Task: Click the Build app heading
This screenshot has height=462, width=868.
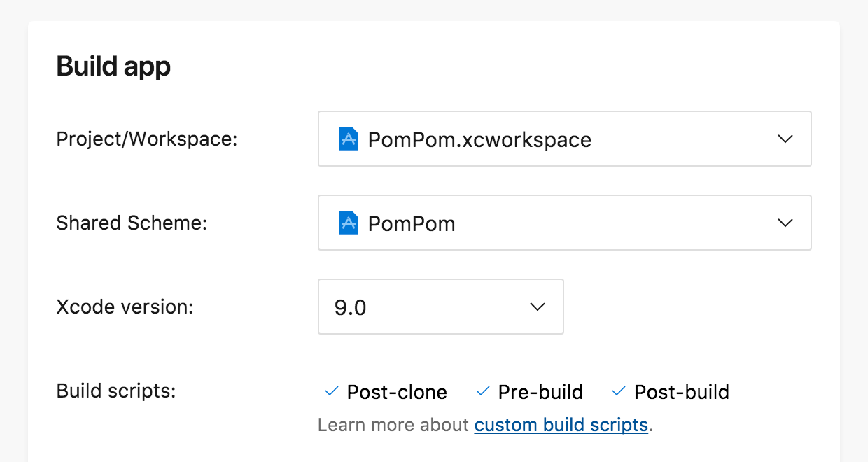Action: pyautogui.click(x=113, y=66)
